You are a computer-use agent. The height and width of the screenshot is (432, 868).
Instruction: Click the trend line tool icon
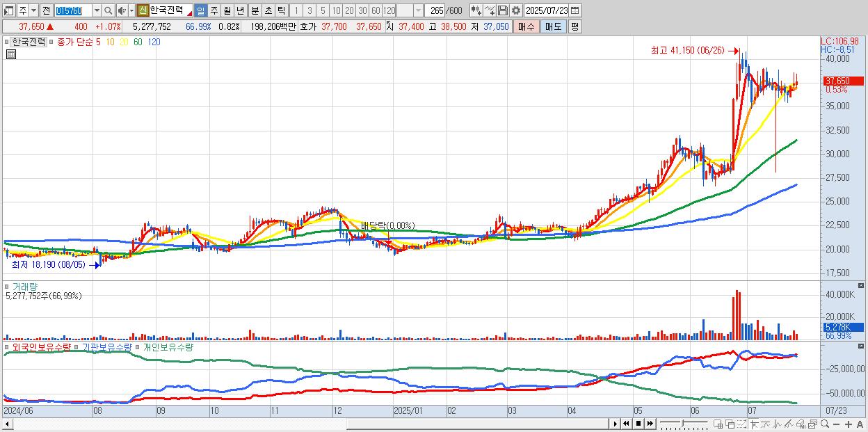coord(766,424)
